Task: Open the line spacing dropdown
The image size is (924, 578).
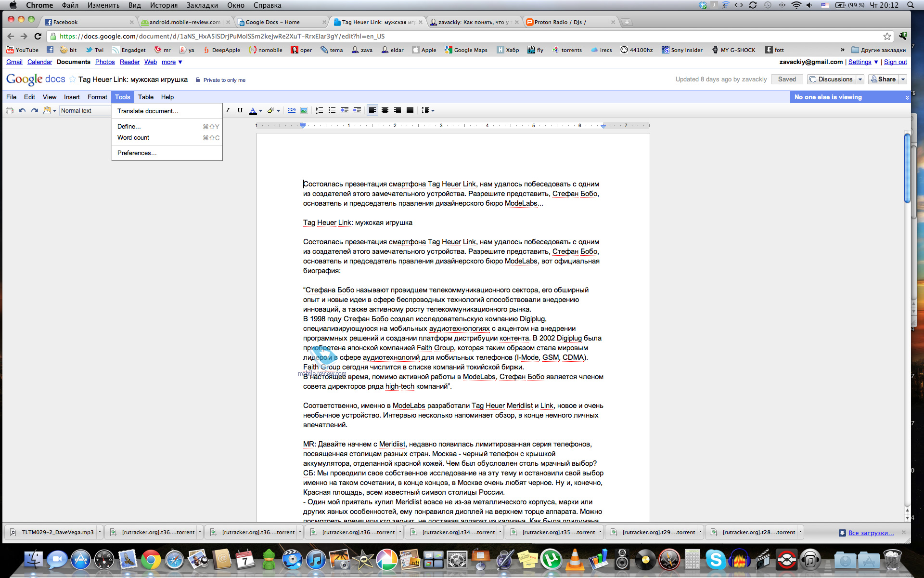Action: [x=427, y=110]
